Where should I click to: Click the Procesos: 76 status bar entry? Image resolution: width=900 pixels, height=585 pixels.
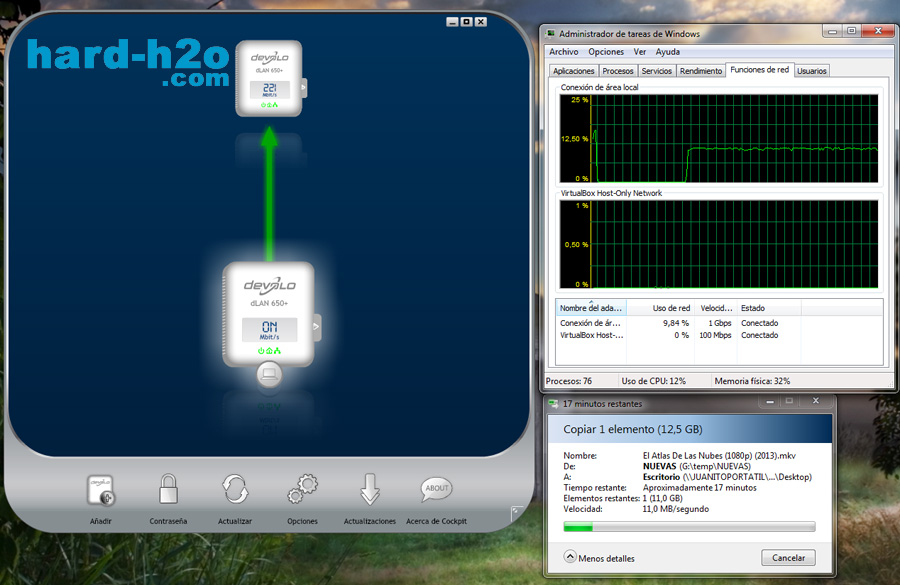tap(569, 381)
